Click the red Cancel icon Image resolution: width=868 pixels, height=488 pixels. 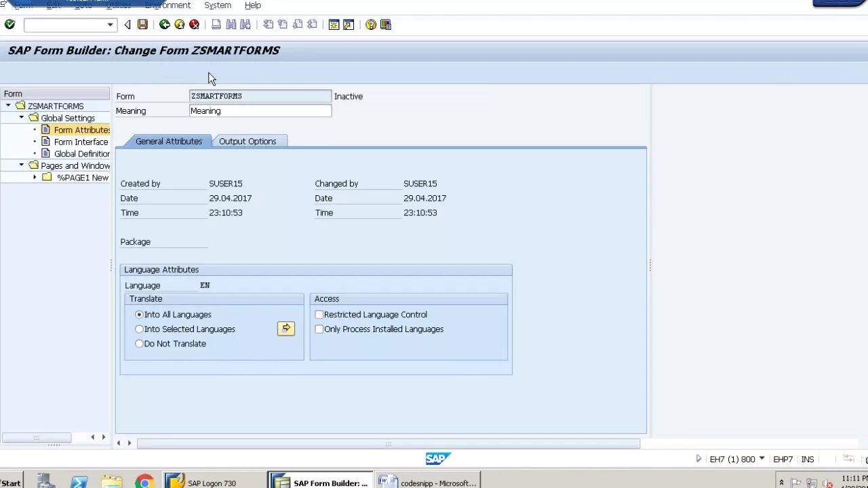(x=195, y=24)
